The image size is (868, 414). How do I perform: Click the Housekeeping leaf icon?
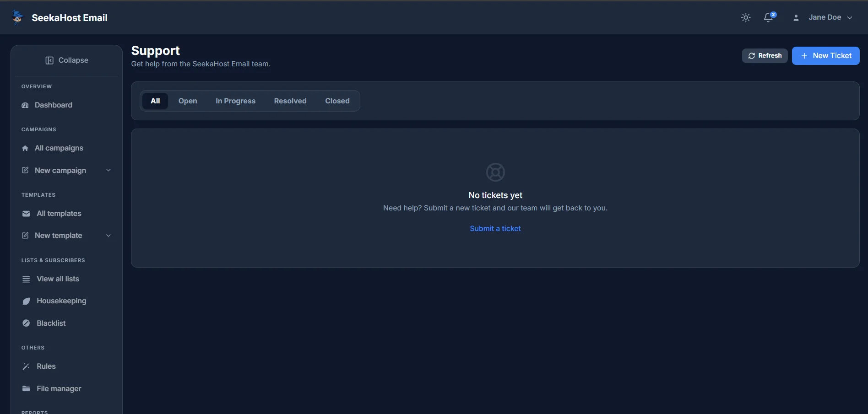click(x=26, y=301)
